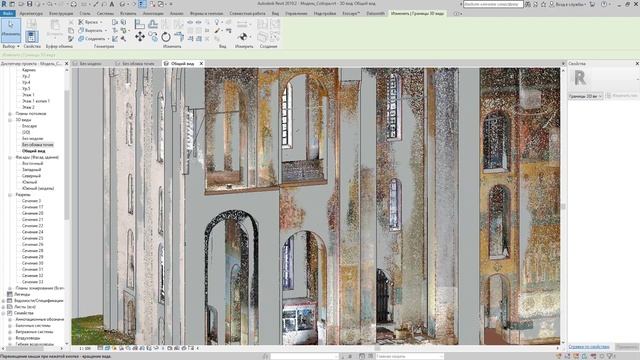
Task: Select the Offset tool in ribbon
Action: point(153,24)
